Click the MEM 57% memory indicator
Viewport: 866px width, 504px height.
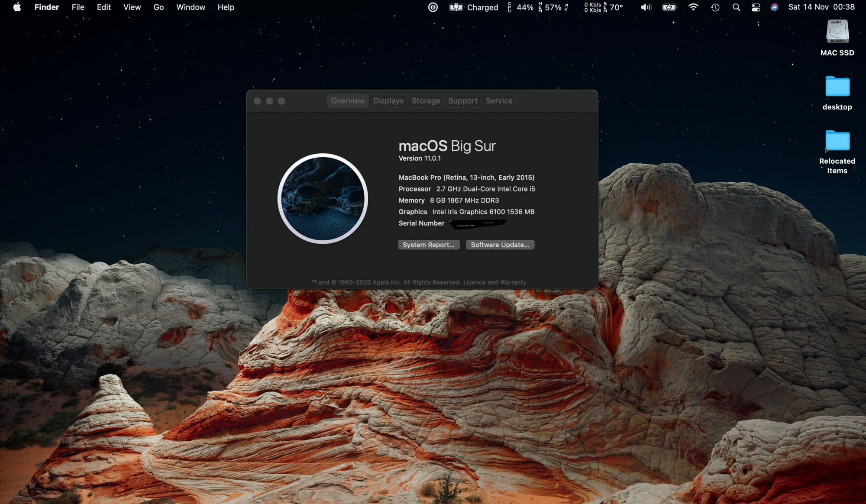tap(553, 7)
